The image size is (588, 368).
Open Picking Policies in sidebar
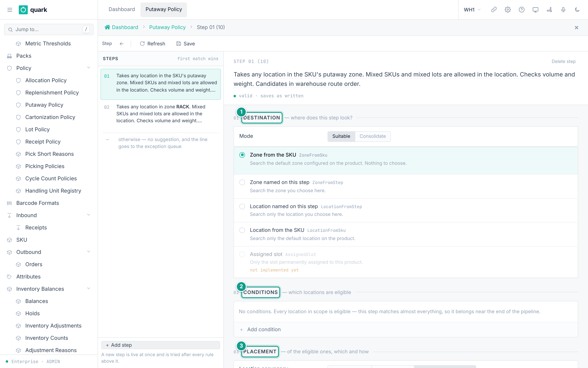coord(45,166)
